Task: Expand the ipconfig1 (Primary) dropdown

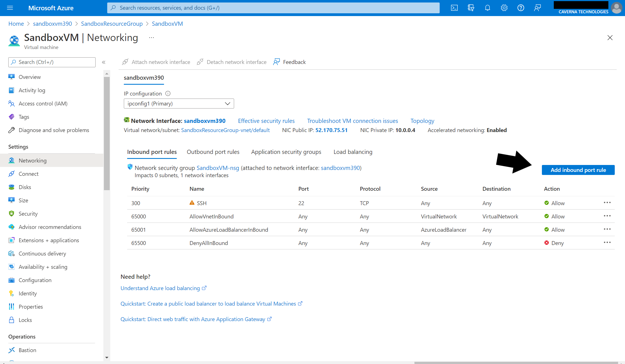Action: point(179,104)
